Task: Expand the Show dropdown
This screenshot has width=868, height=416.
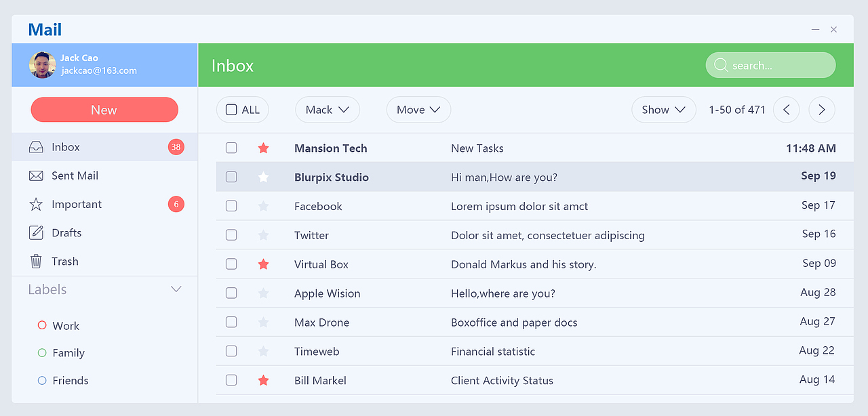Action: point(663,110)
